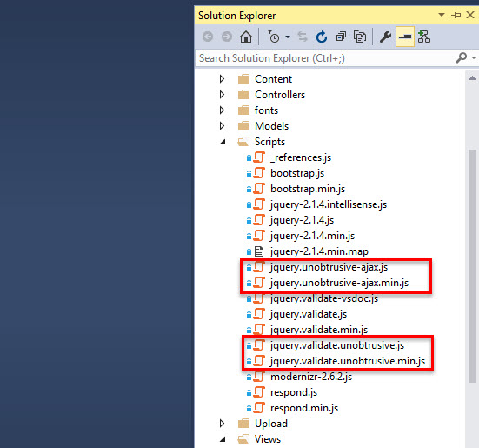Open Pending Changes Filter clock icon
The width and height of the screenshot is (479, 448).
click(x=274, y=37)
